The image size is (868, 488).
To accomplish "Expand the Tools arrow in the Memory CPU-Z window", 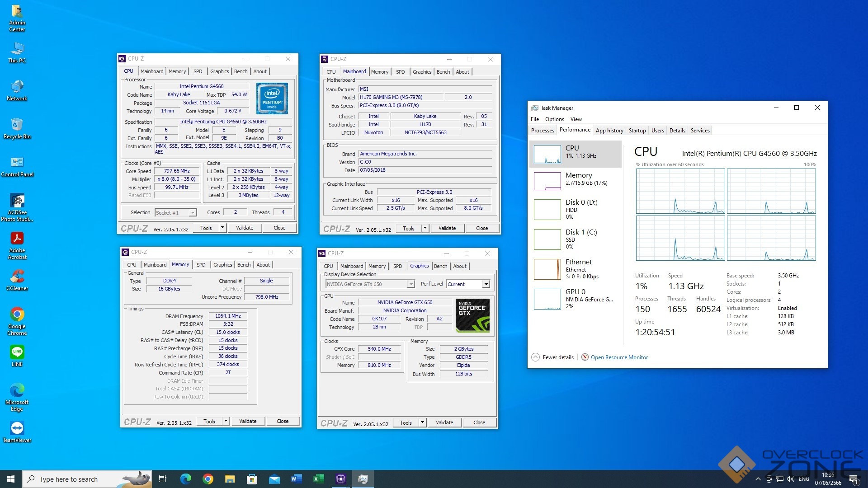I will (x=226, y=421).
